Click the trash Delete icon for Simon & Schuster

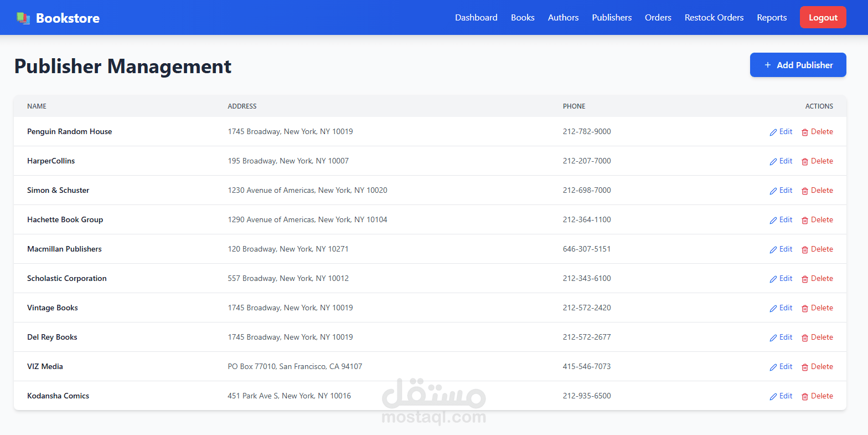(805, 191)
